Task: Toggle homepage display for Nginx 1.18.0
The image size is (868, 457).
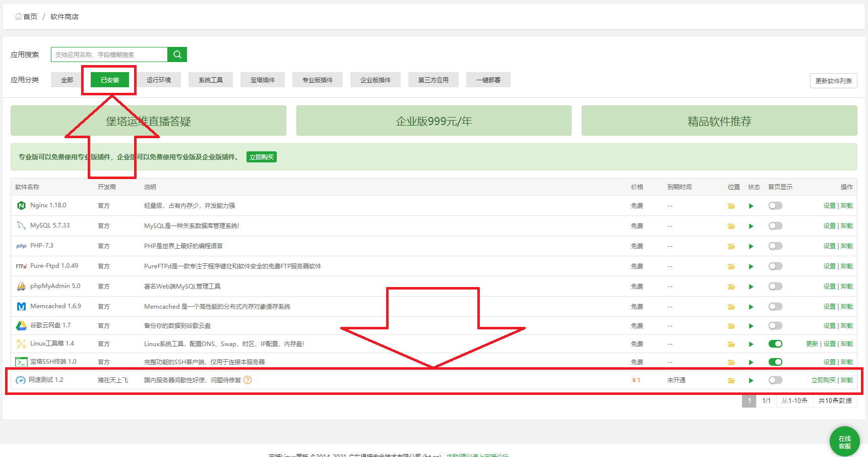Action: coord(775,205)
